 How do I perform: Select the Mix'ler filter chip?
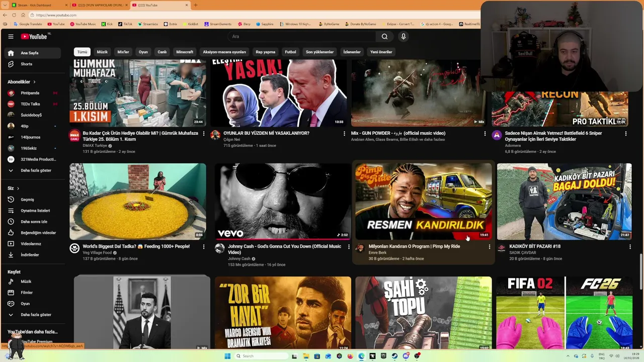coord(123,52)
